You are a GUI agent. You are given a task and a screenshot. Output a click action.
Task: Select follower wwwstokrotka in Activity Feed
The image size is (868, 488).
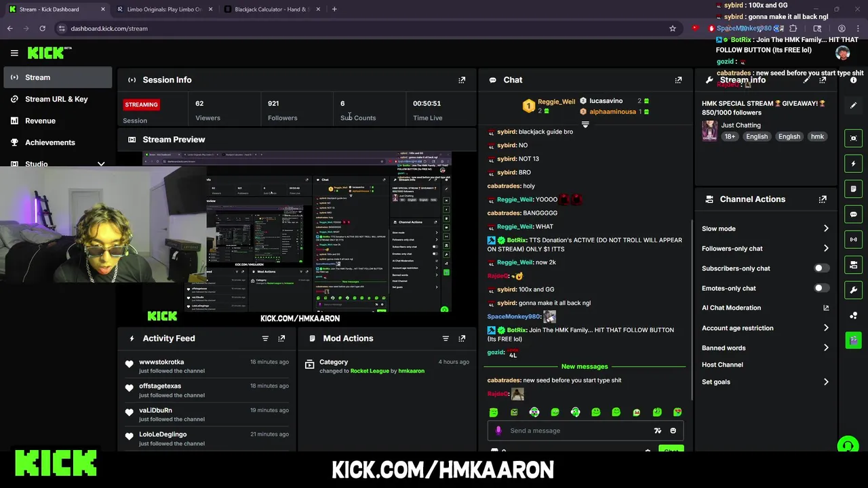click(x=161, y=362)
